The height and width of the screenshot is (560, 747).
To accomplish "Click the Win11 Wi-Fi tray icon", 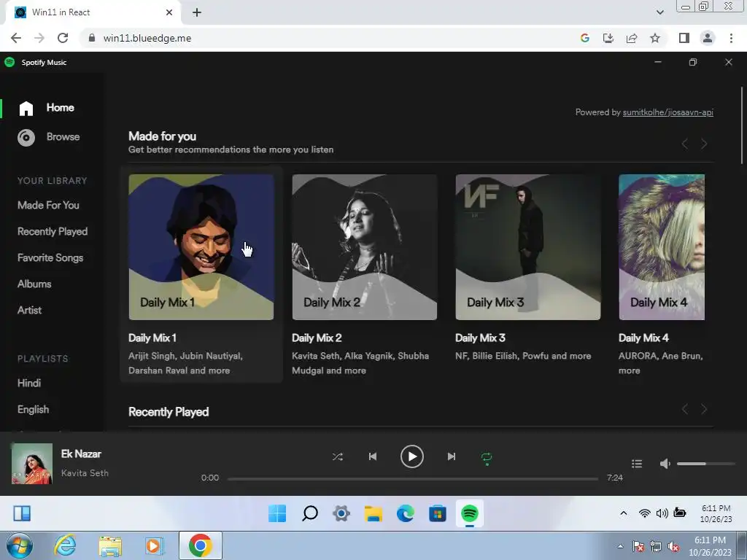I will (x=645, y=513).
